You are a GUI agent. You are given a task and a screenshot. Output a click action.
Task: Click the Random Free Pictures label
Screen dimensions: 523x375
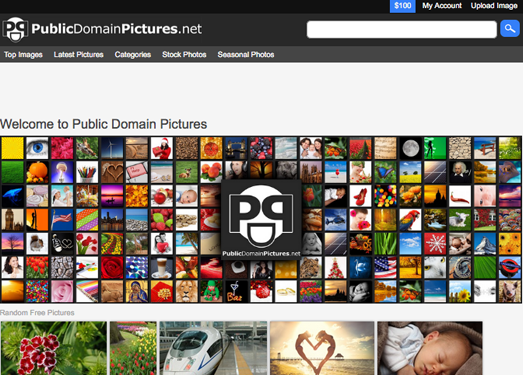(37, 313)
